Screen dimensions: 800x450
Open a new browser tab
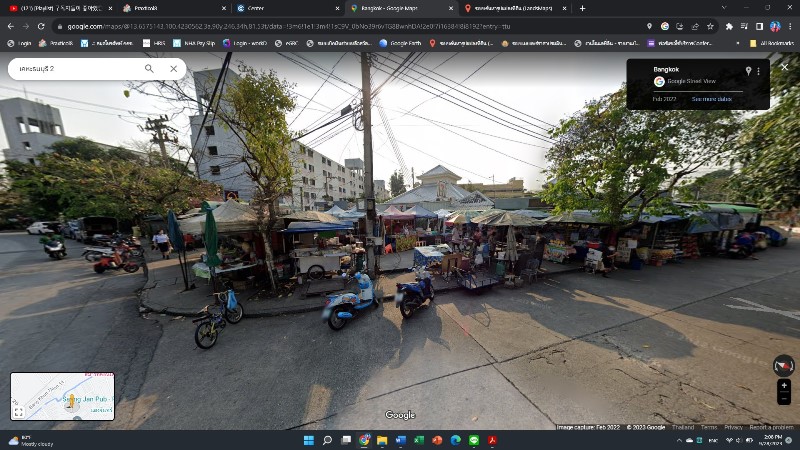point(582,8)
